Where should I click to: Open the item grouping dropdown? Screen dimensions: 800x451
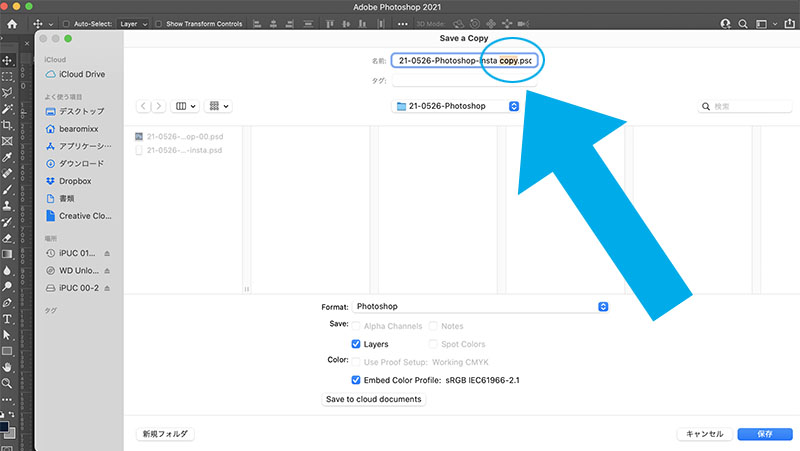coord(218,106)
